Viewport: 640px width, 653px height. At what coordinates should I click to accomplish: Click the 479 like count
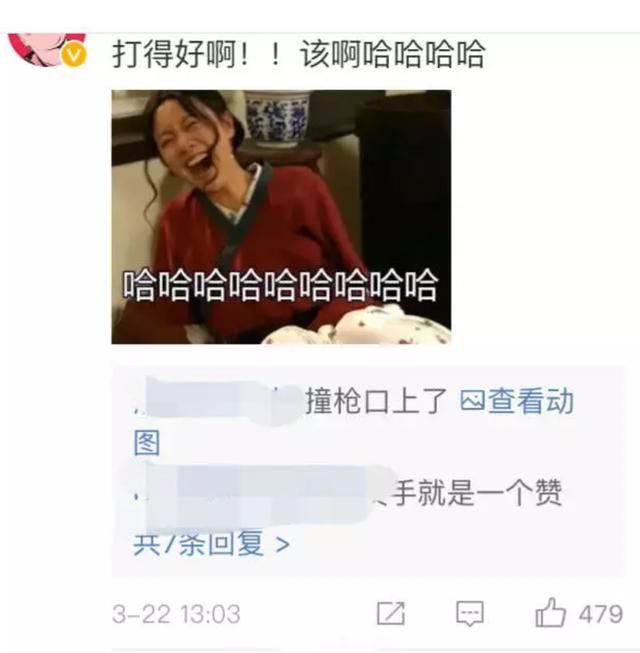pyautogui.click(x=600, y=614)
